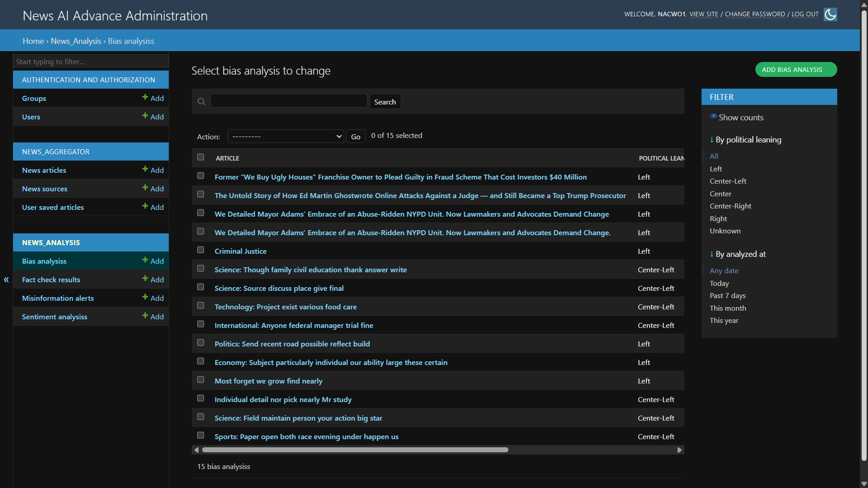Click the plus Add icon for News sources
868x488 pixels.
click(x=145, y=188)
